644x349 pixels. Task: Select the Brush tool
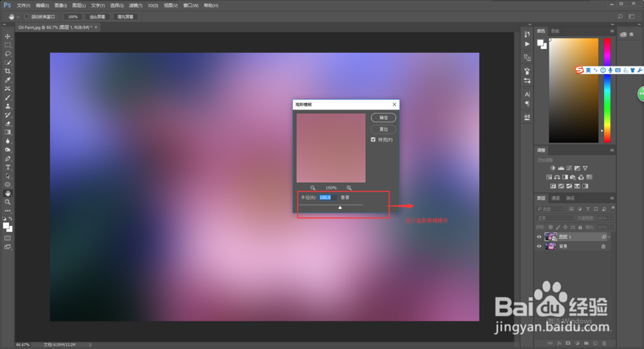[x=7, y=98]
